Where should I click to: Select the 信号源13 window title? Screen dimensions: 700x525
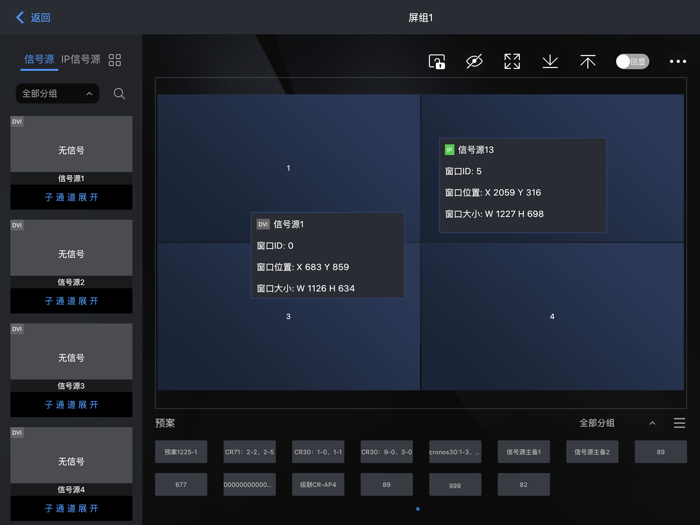476,150
